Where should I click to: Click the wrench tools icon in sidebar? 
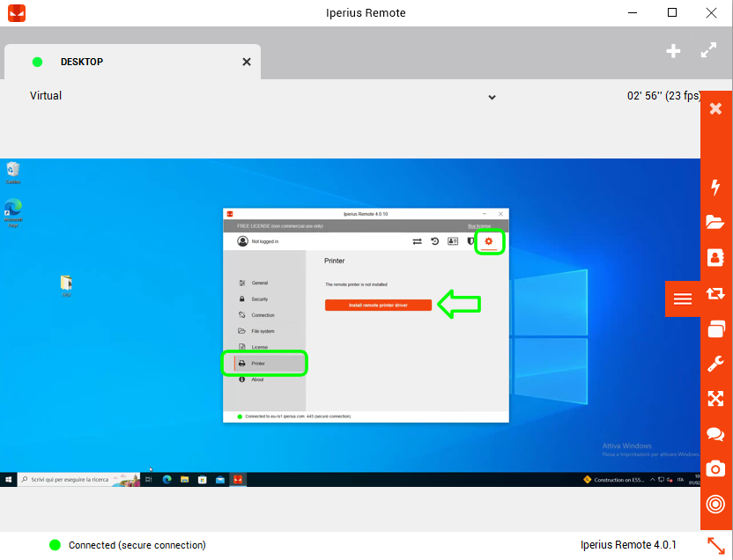click(715, 364)
